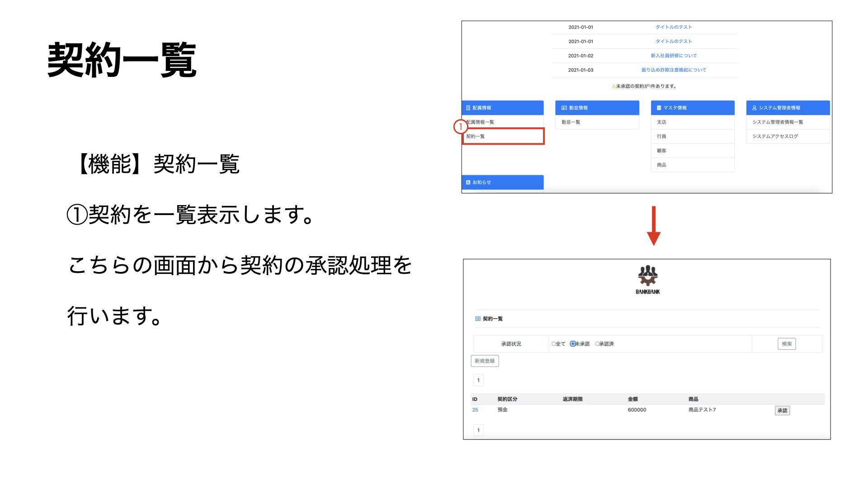Click the 新規登録 registration button
The width and height of the screenshot is (868, 488).
click(x=486, y=361)
